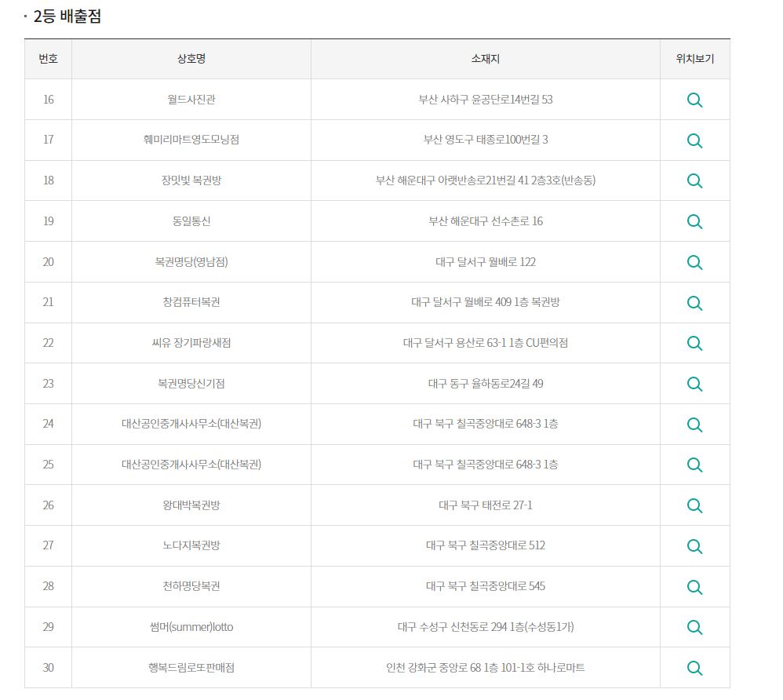View location of 창컴퓨터복권
This screenshot has height=700, width=783.
694,303
